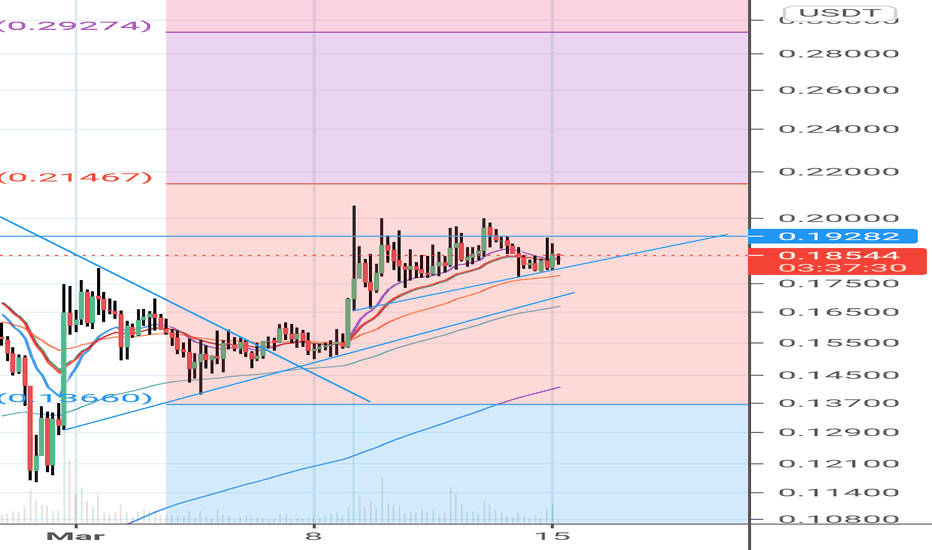Select the purple (0.29274) level label
Screen dimensions: 932x550
point(75,26)
